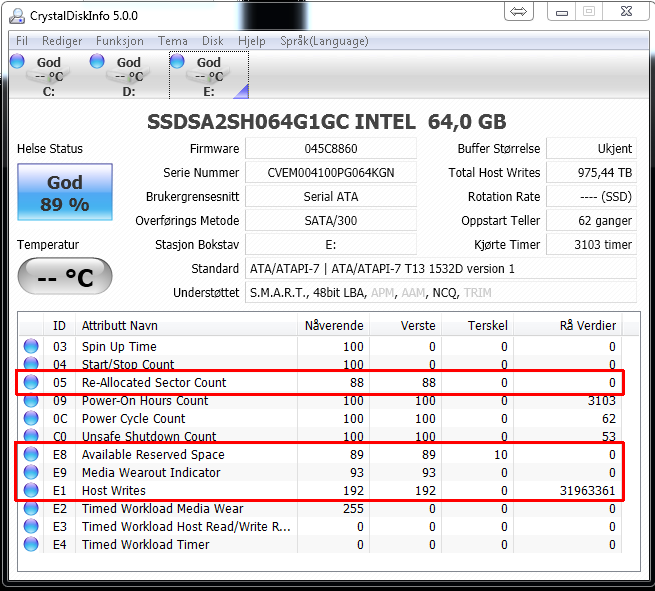
Task: Select drive C: disk tab
Action: (49, 76)
